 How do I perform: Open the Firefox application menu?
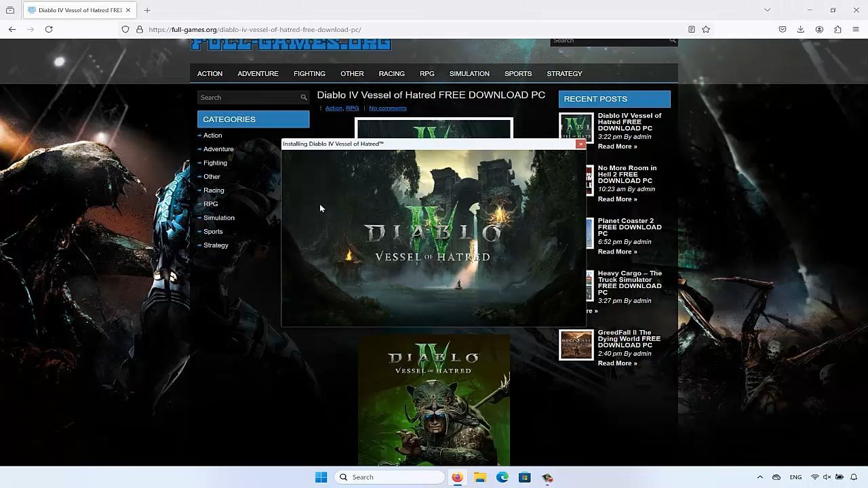point(856,29)
